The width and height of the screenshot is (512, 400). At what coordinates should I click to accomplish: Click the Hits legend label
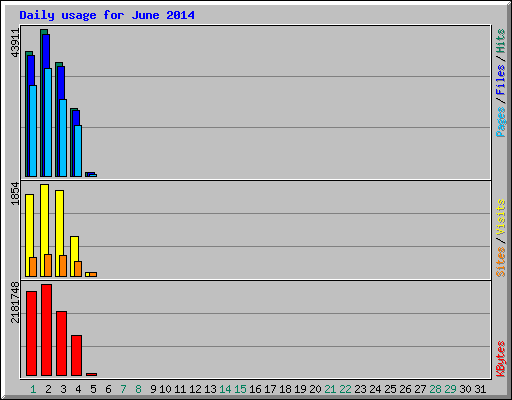(500, 41)
